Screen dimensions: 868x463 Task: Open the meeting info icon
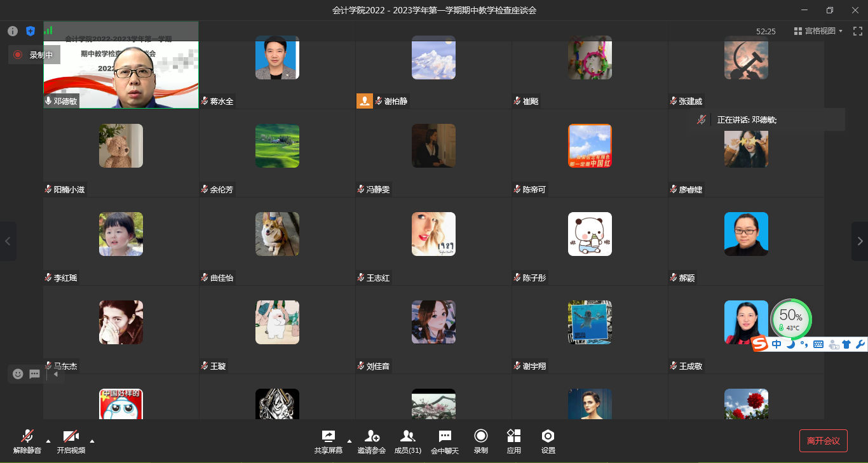tap(13, 31)
